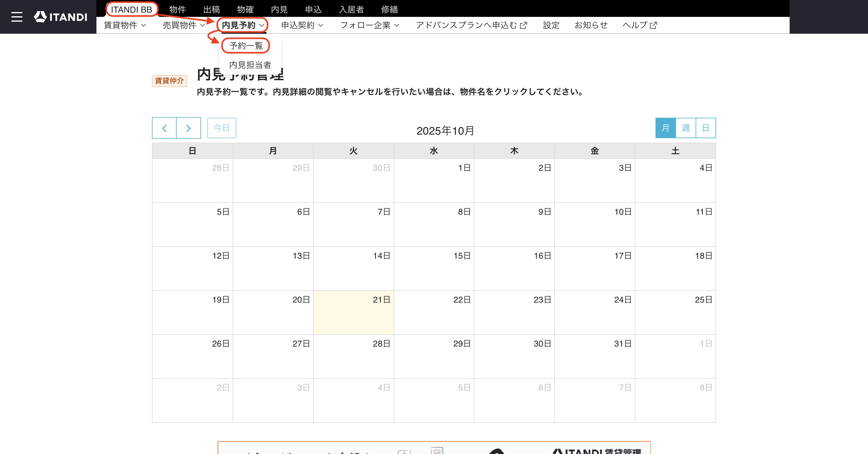The image size is (868, 454).
Task: Click the 今日 button
Action: coord(222,128)
